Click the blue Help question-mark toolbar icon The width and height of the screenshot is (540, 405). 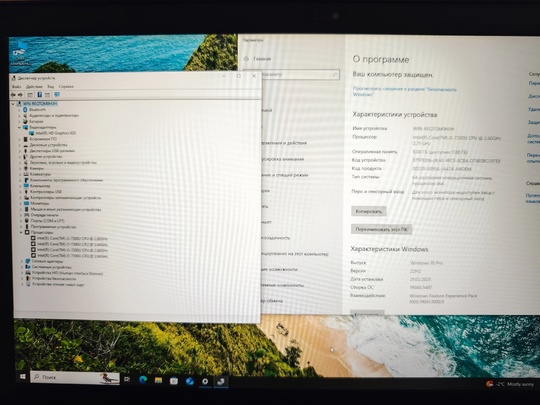[40, 95]
